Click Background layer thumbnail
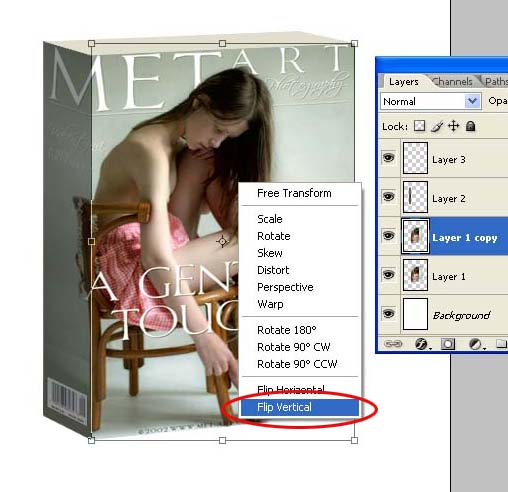Screen dimensions: 508x492 coord(415,314)
